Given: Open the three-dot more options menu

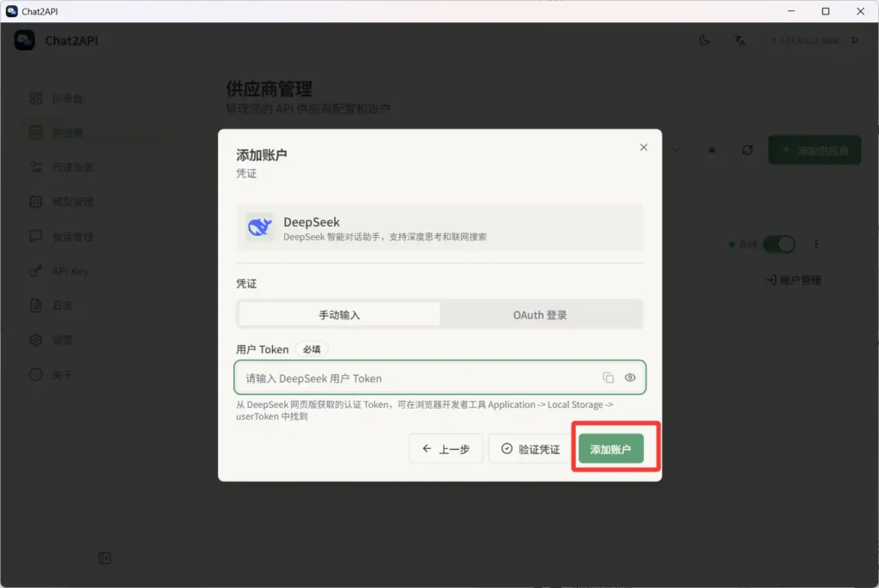Looking at the screenshot, I should (816, 244).
